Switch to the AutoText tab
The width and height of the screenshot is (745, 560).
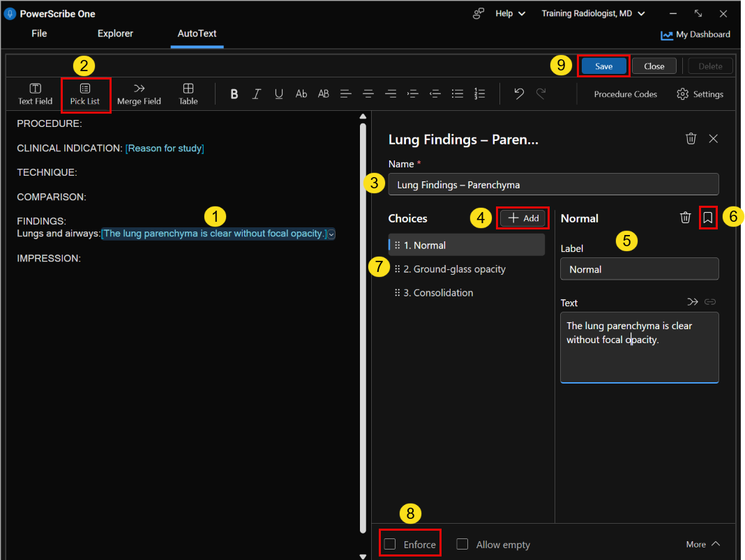point(197,33)
